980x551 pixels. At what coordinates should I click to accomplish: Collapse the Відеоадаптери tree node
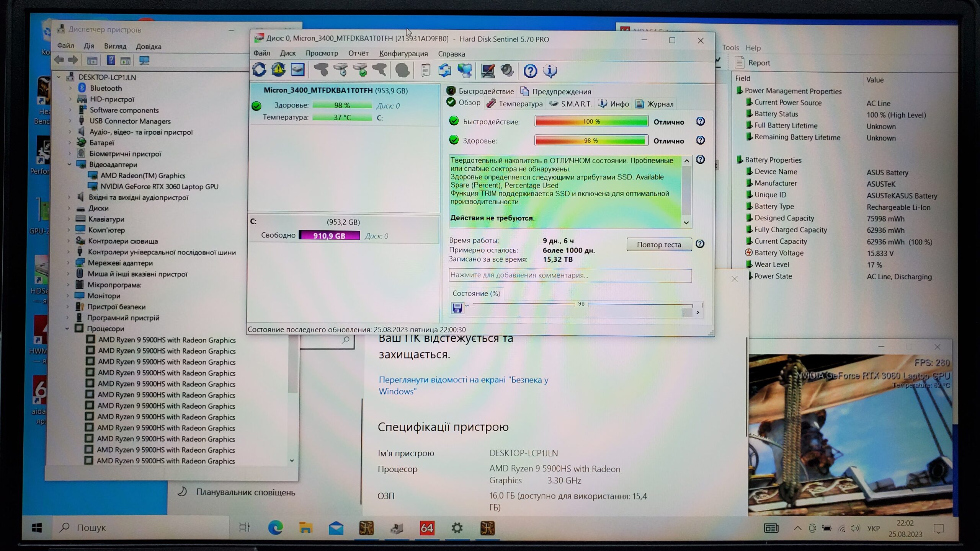(69, 165)
